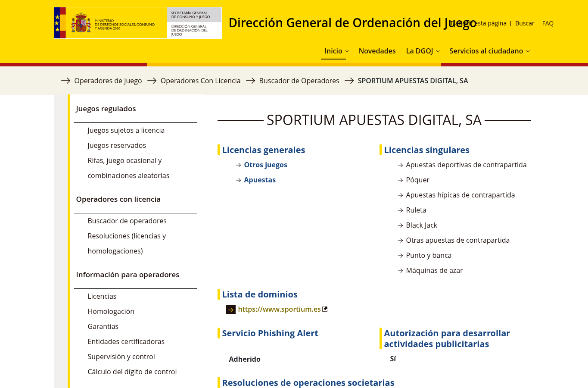Click the Servicio Phishing Alert heading
This screenshot has height=388, width=588.
tap(270, 333)
